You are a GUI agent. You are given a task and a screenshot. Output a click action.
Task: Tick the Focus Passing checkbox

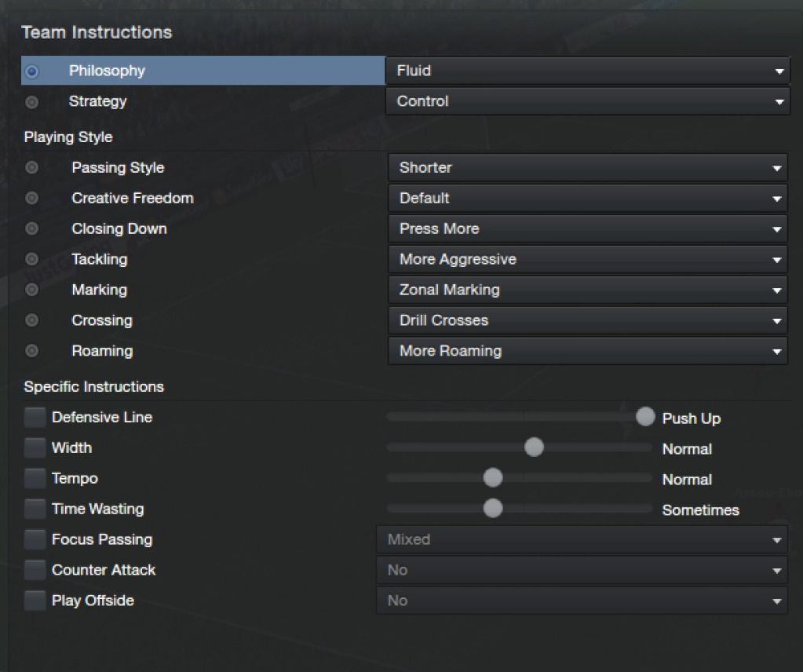pyautogui.click(x=35, y=539)
